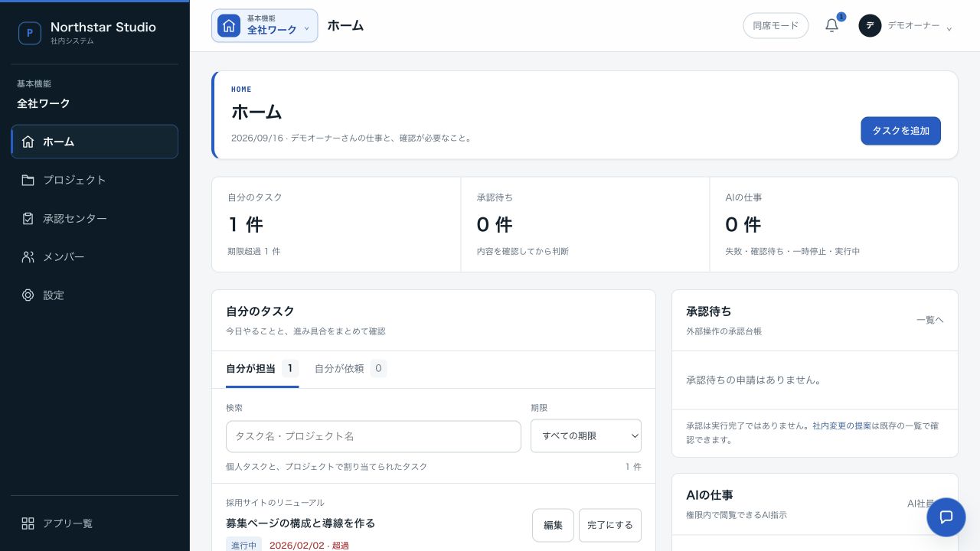Screen dimensions: 980x551
Task: Click the house icon in workspace switcher
Action: (x=229, y=25)
